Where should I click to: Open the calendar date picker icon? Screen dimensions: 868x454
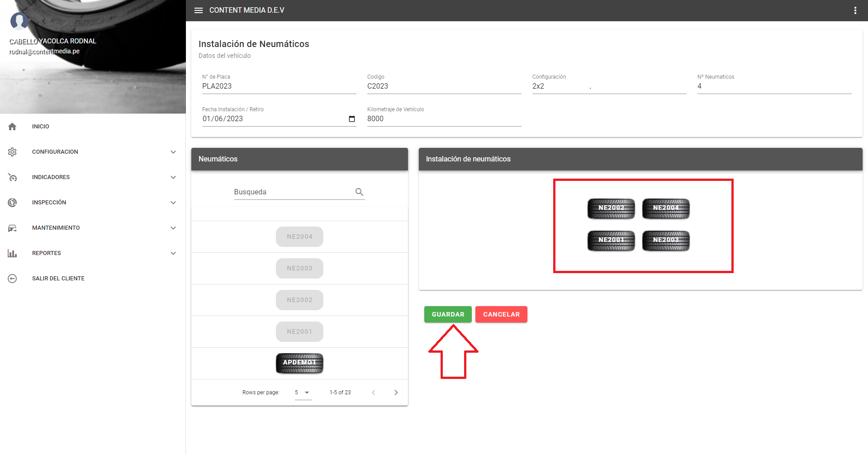(351, 119)
